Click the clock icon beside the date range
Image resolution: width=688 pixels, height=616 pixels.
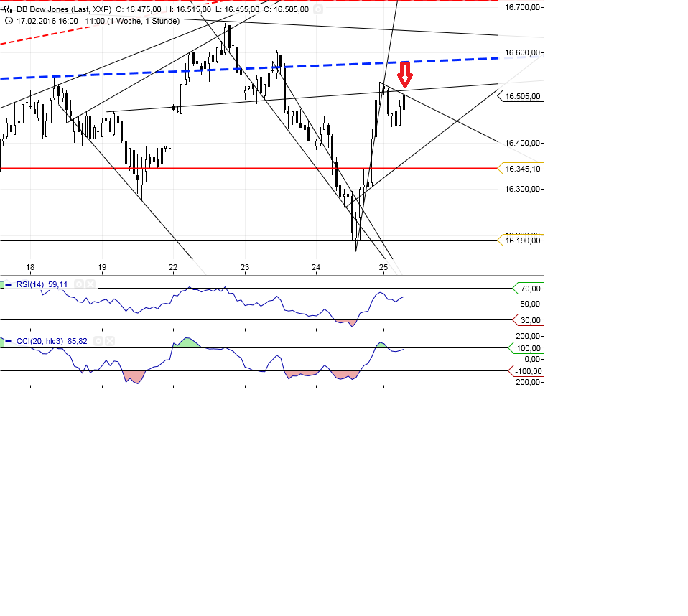tap(8, 21)
